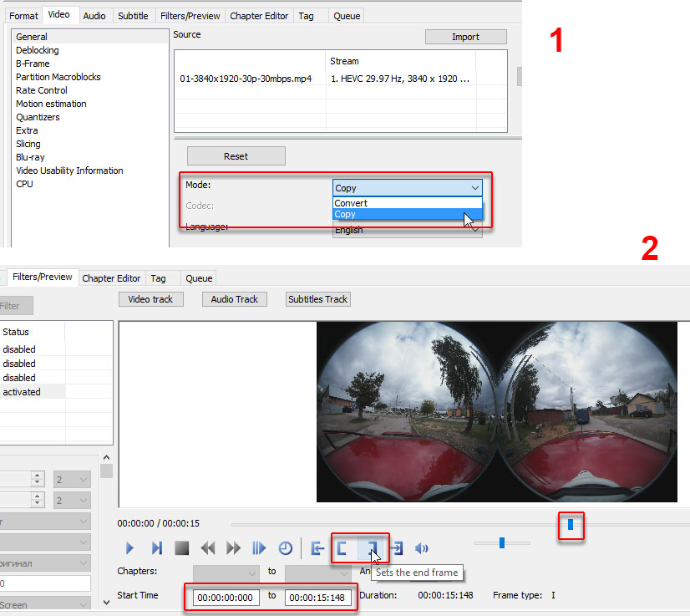Choose Convert from Mode list
The height and width of the screenshot is (616, 690).
coord(407,203)
